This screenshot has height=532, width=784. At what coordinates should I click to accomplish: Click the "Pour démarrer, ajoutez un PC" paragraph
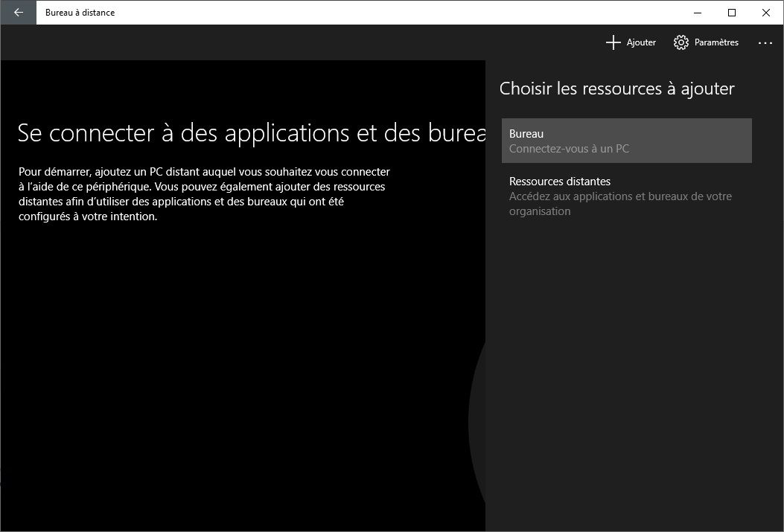click(204, 193)
